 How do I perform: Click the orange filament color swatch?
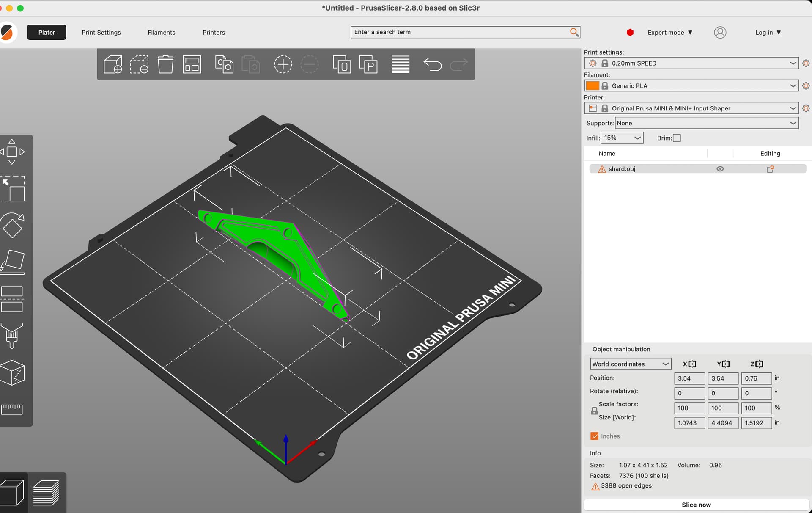[592, 86]
